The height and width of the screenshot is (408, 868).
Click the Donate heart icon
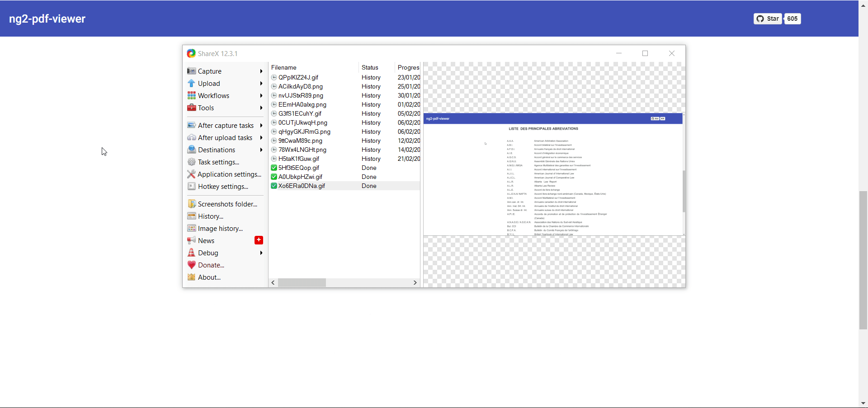(192, 265)
